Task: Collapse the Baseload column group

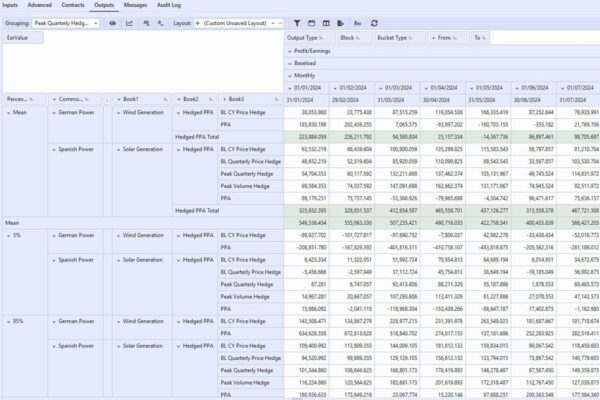Action: pyautogui.click(x=290, y=64)
